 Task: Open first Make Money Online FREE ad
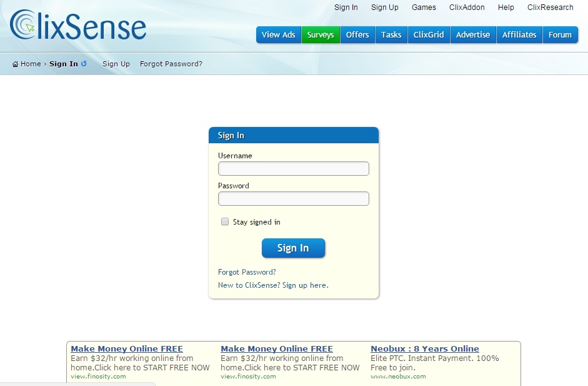127,349
